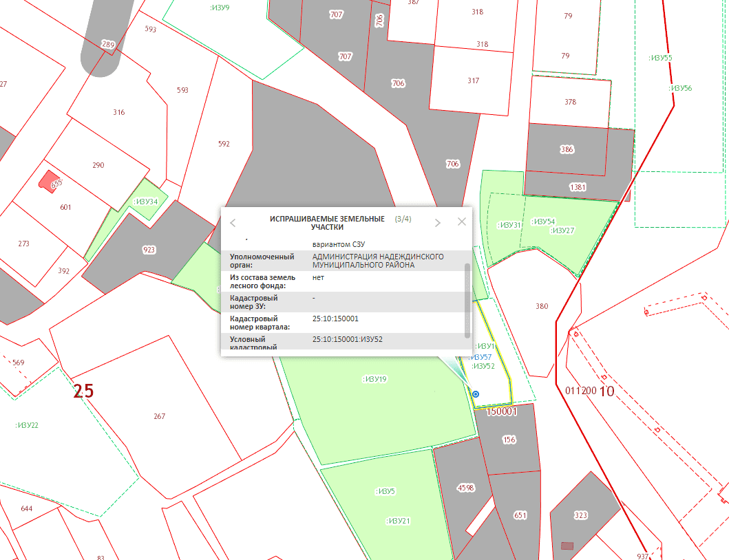Click quarter label 150001 on map
This screenshot has width=729, height=560.
click(x=502, y=412)
